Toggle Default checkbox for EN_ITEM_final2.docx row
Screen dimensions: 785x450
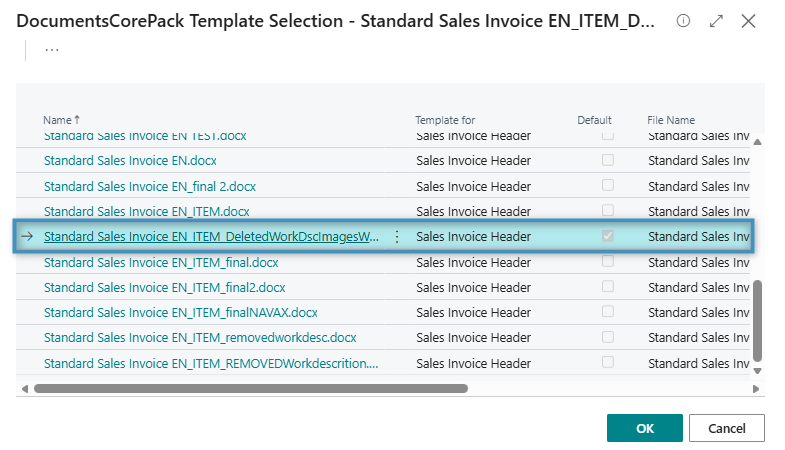click(x=608, y=286)
